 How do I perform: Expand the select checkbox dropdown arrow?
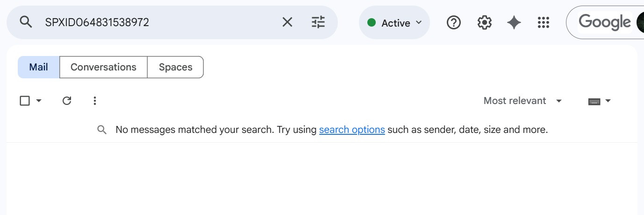39,101
